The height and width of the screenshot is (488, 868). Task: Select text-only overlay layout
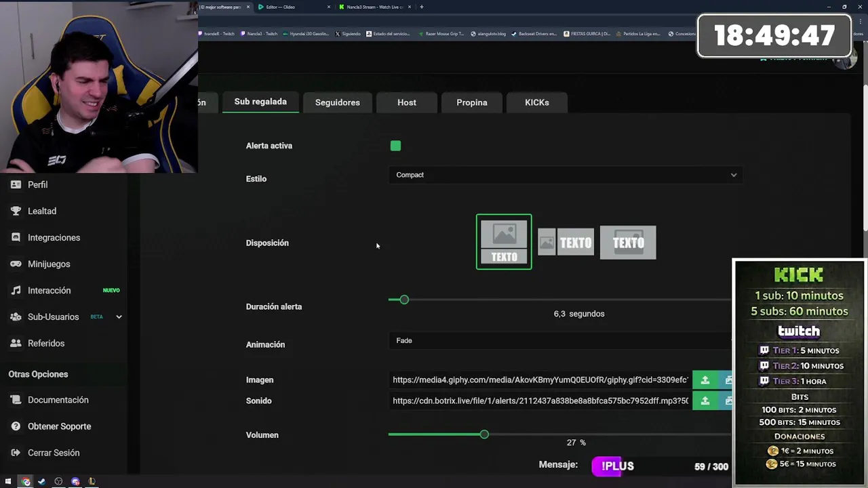tap(628, 242)
